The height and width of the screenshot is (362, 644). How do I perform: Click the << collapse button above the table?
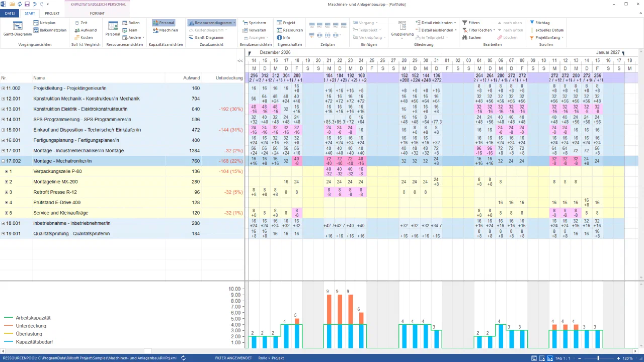[240, 61]
